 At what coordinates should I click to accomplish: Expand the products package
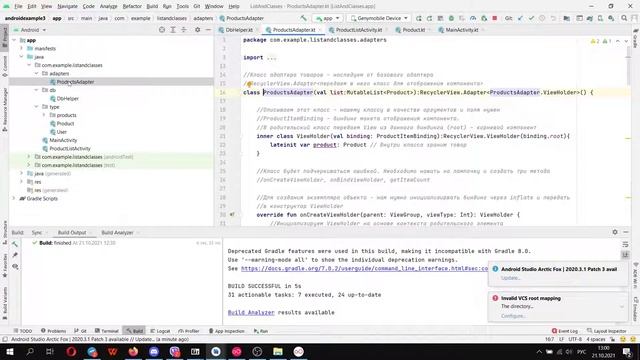point(44,115)
